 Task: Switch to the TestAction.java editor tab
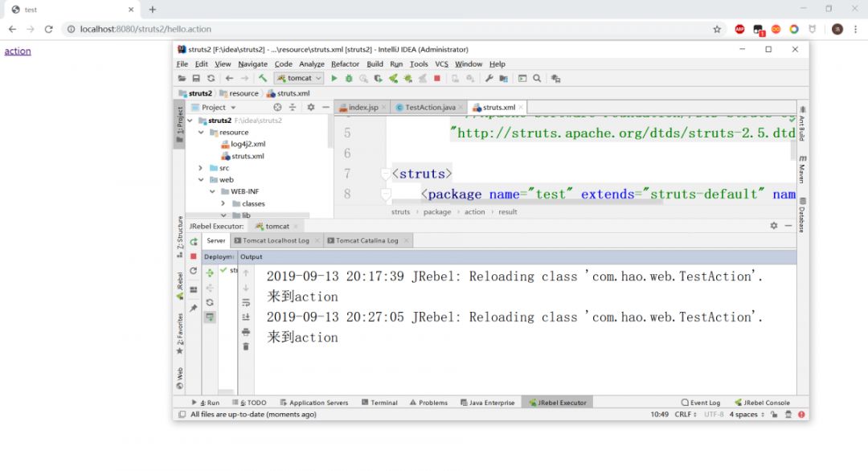click(x=429, y=107)
